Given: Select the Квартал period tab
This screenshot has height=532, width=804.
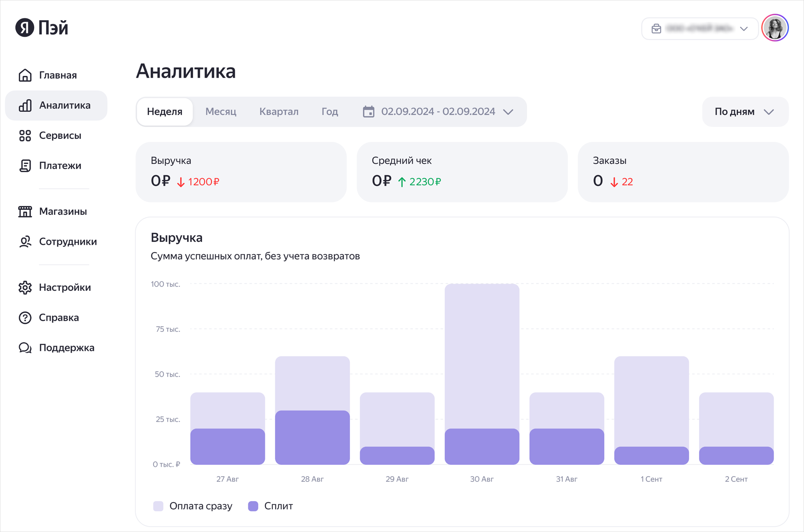Looking at the screenshot, I should (279, 112).
